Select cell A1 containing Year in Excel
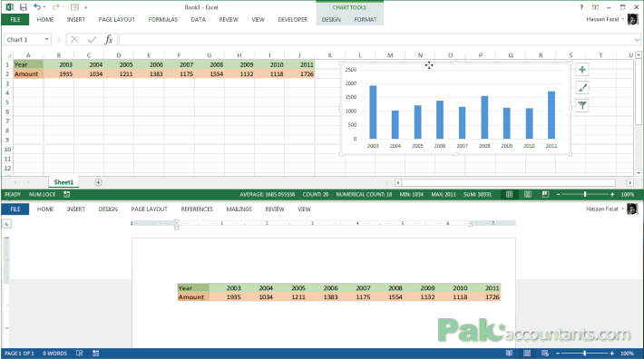 coord(28,64)
